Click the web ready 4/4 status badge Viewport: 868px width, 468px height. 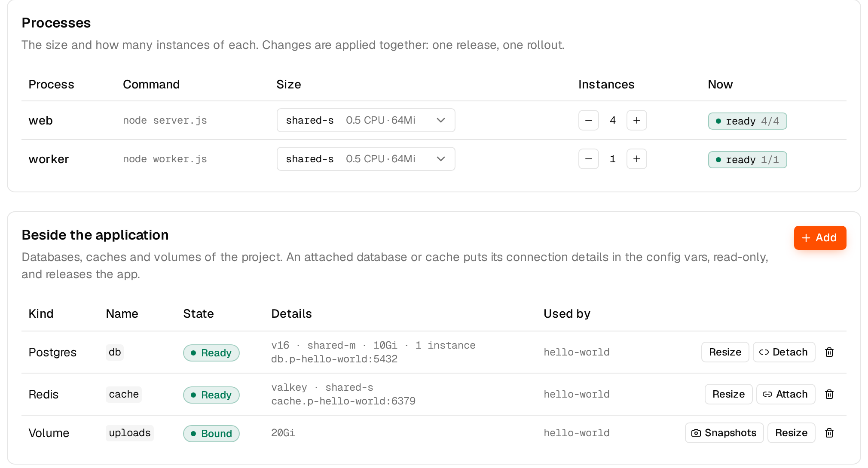[x=747, y=121]
